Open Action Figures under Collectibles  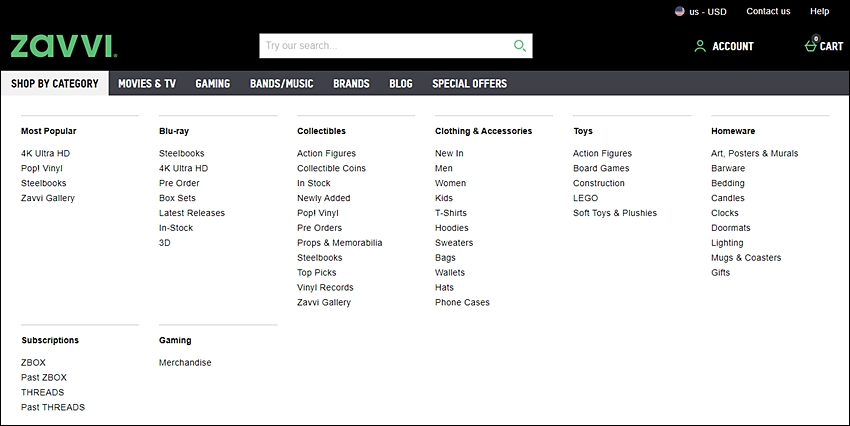[x=326, y=153]
